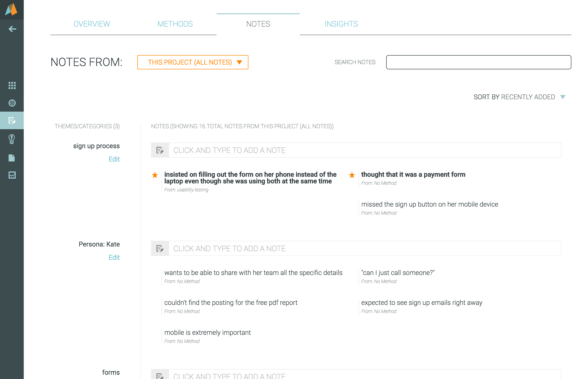Open the This Project (All Notes) dropdown
The image size is (588, 379).
192,62
